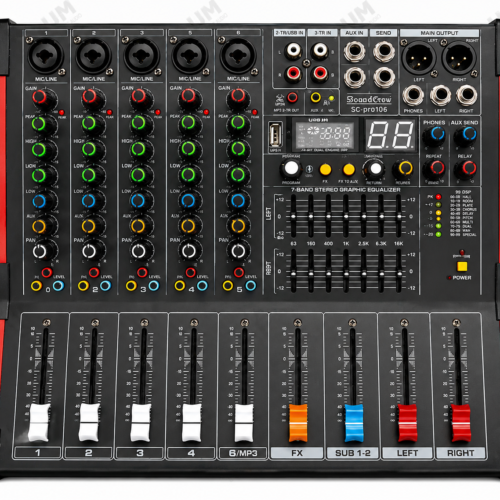The height and width of the screenshot is (500, 500).
Task: Click the 7-BAND STEREO GRAPHIC EQUALIZER heading
Action: click(x=346, y=190)
